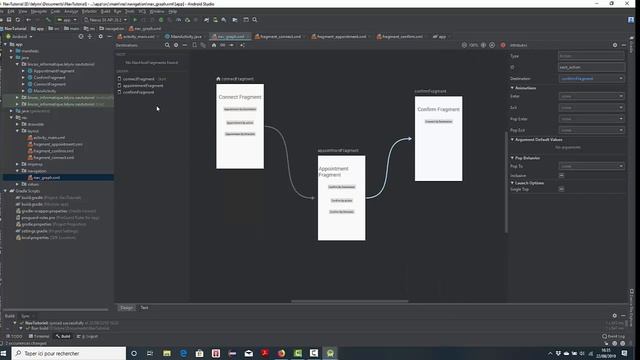Open Pop Enter animation dropdown

coord(591,119)
